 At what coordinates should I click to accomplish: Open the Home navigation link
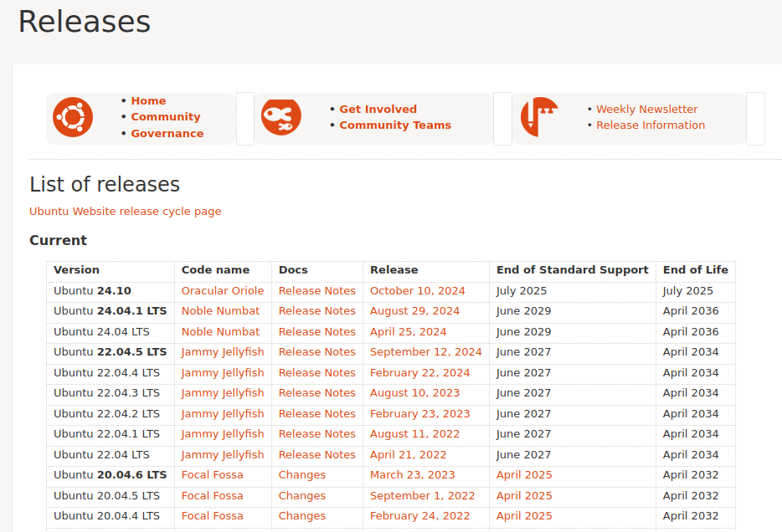[x=149, y=100]
